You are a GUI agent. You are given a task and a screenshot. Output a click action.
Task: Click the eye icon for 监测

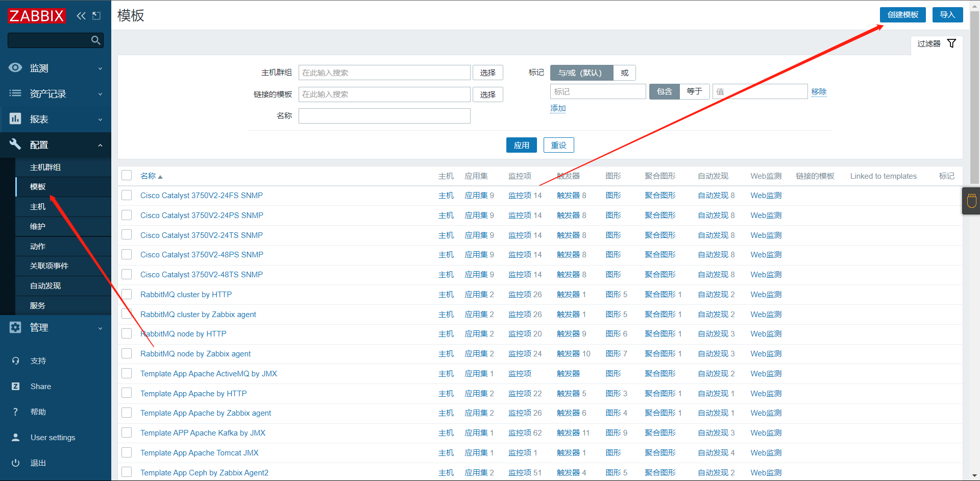pyautogui.click(x=15, y=68)
